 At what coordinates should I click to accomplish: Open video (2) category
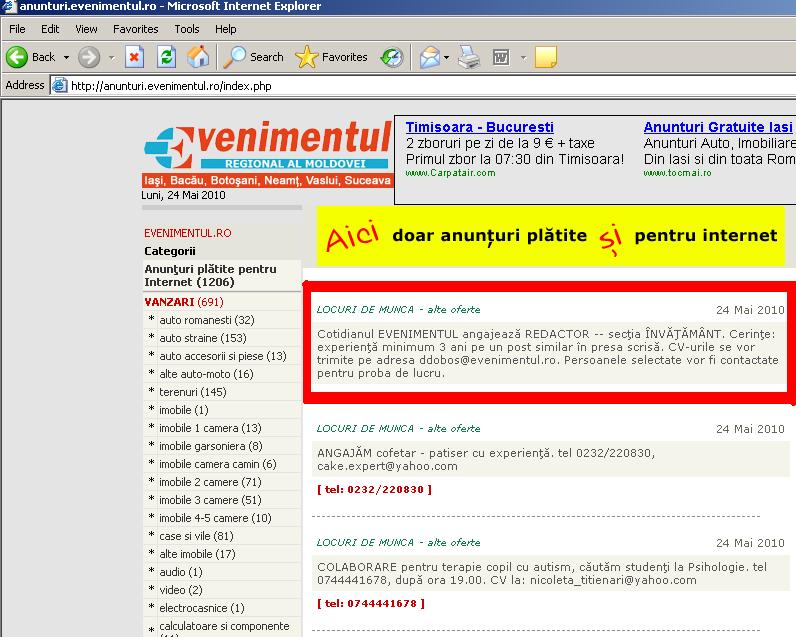point(181,590)
